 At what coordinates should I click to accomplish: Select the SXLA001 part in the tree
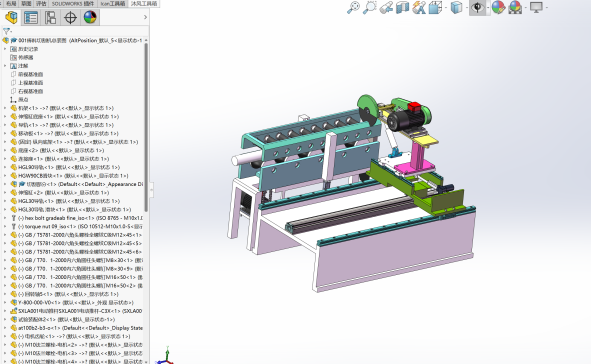pos(80,311)
